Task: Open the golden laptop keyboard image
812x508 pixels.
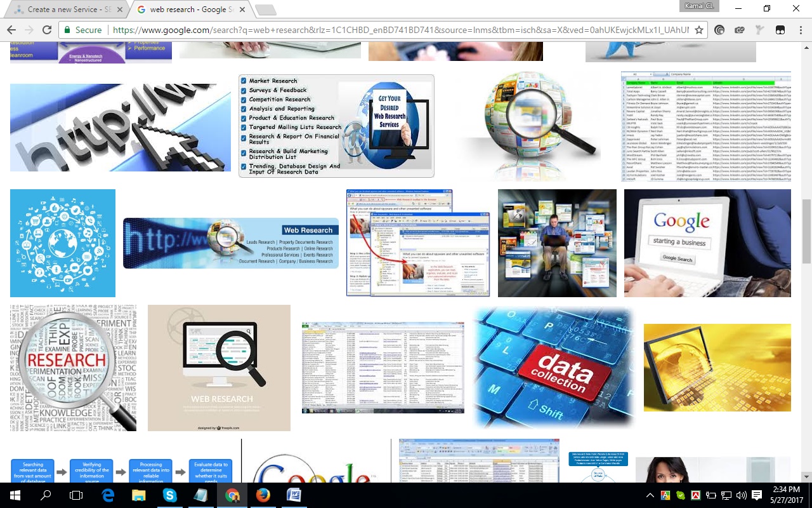Action: [x=717, y=368]
